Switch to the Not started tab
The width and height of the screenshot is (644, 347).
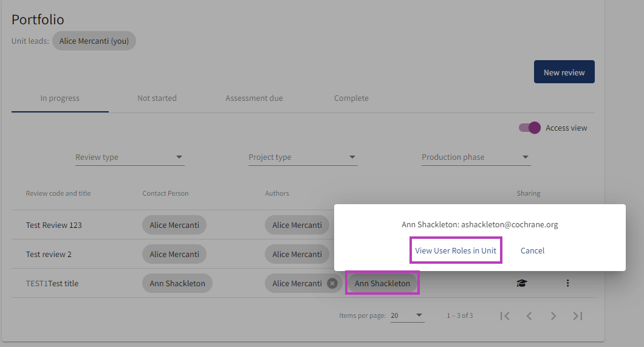(157, 98)
